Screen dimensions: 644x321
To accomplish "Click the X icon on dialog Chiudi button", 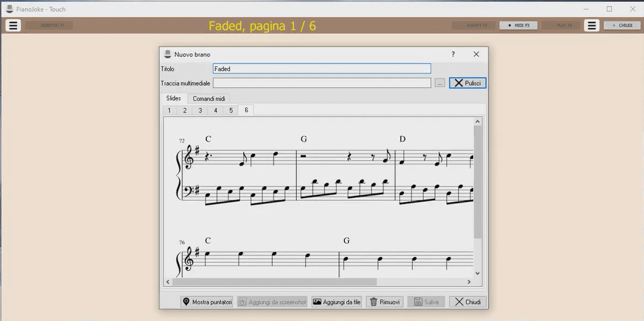I will point(459,302).
